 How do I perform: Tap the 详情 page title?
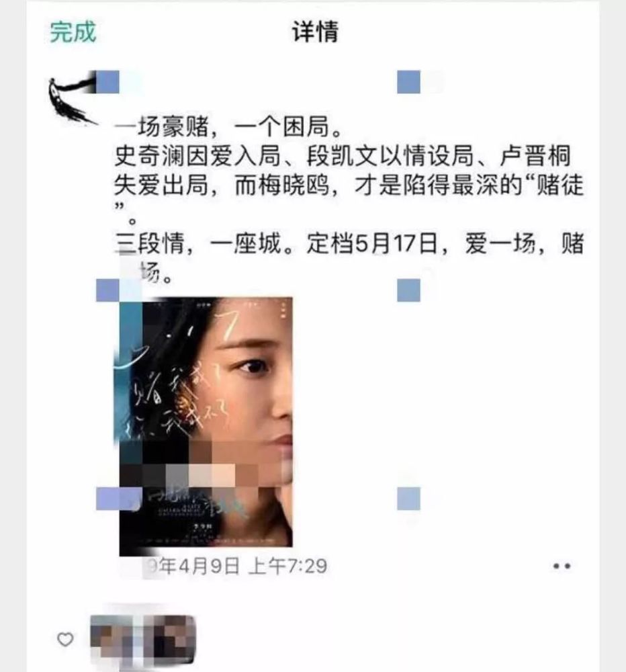pos(315,32)
